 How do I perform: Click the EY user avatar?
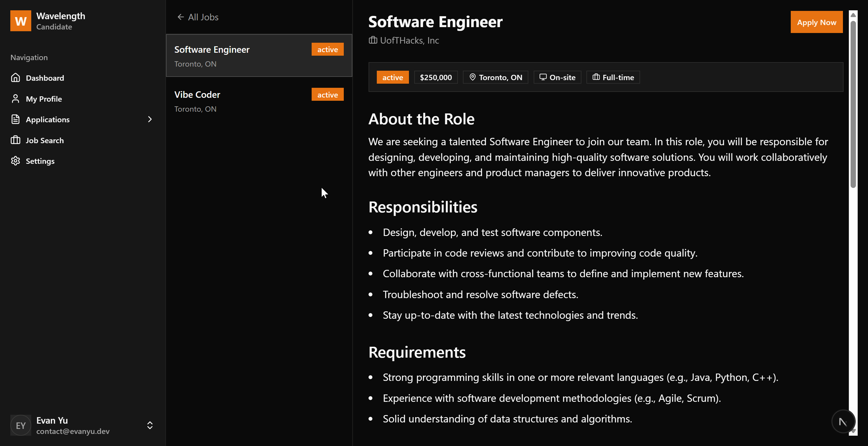coord(21,425)
